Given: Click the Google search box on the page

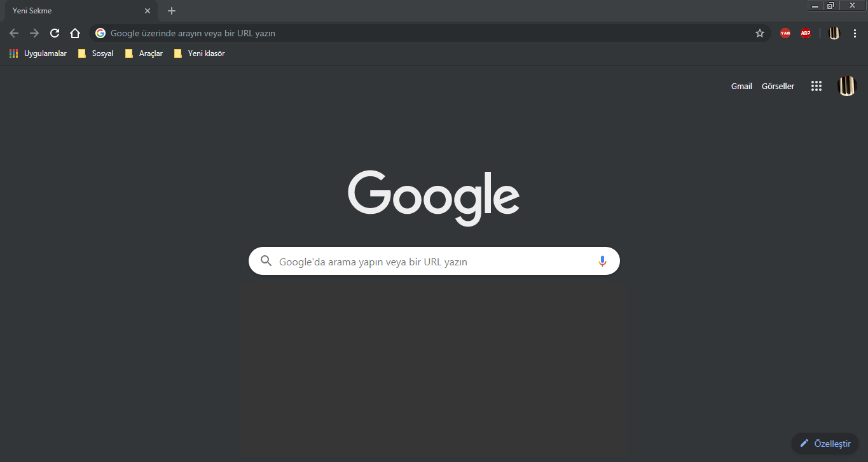Looking at the screenshot, I should pyautogui.click(x=434, y=261).
